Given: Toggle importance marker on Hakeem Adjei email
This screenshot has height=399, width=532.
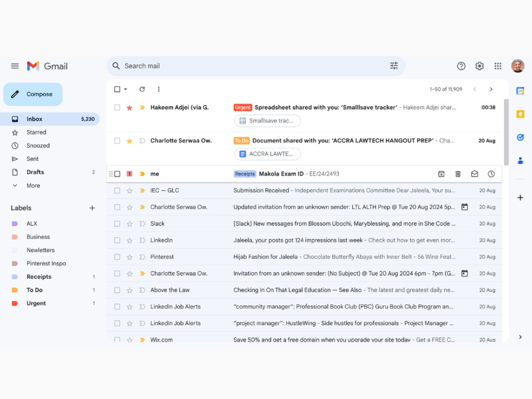Looking at the screenshot, I should pos(142,107).
